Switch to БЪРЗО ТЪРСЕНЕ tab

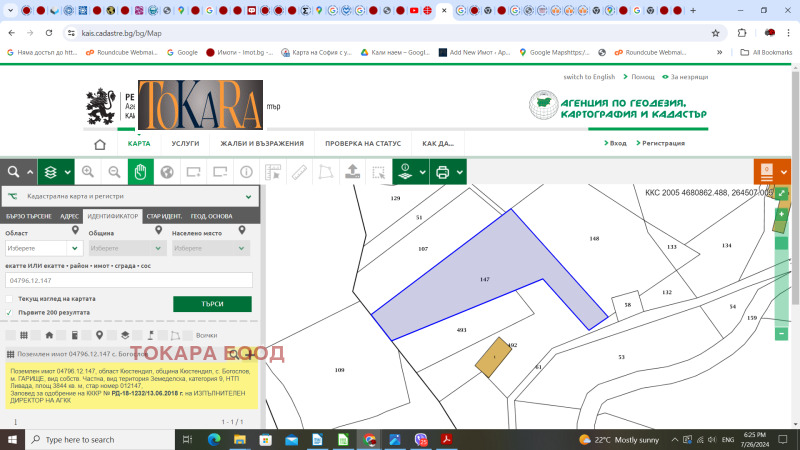(29, 216)
